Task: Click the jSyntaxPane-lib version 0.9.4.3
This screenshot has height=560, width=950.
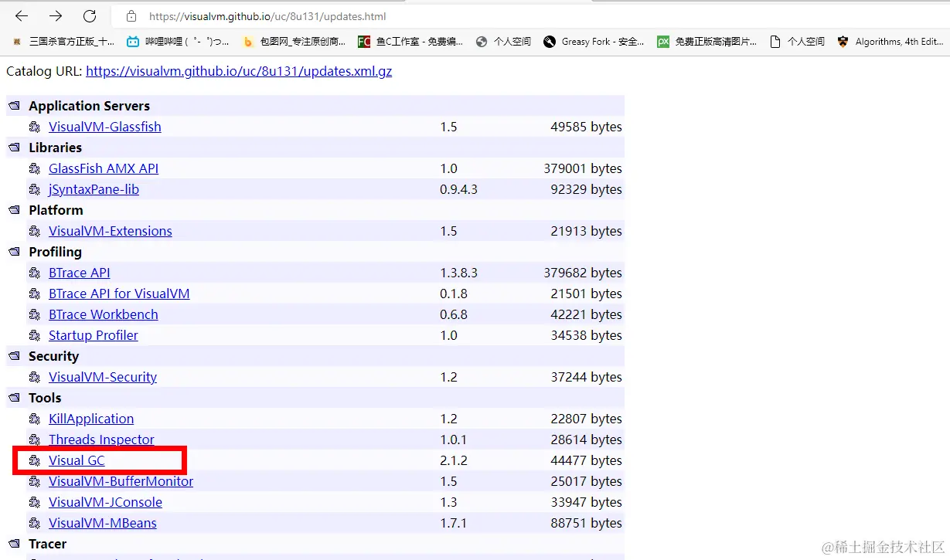Action: [458, 189]
